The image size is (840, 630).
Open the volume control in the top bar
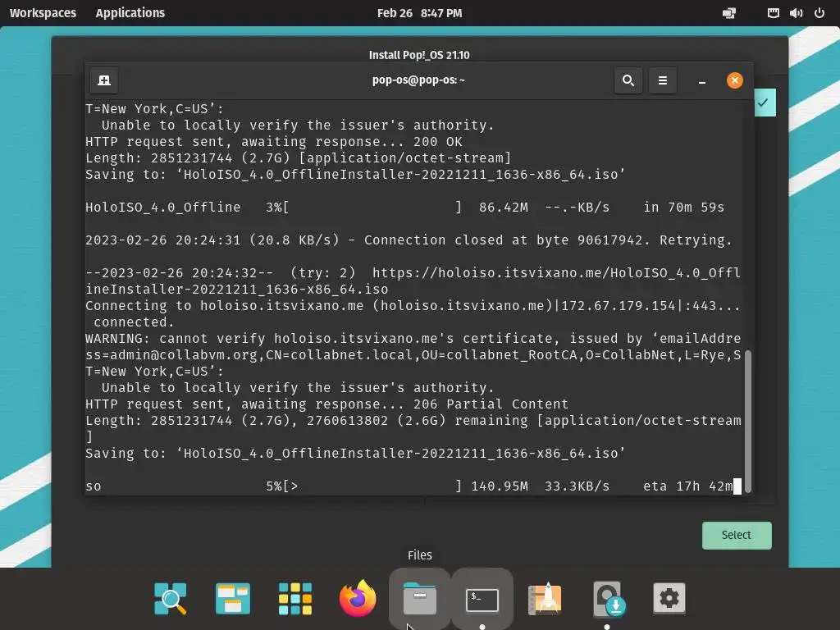coord(796,13)
